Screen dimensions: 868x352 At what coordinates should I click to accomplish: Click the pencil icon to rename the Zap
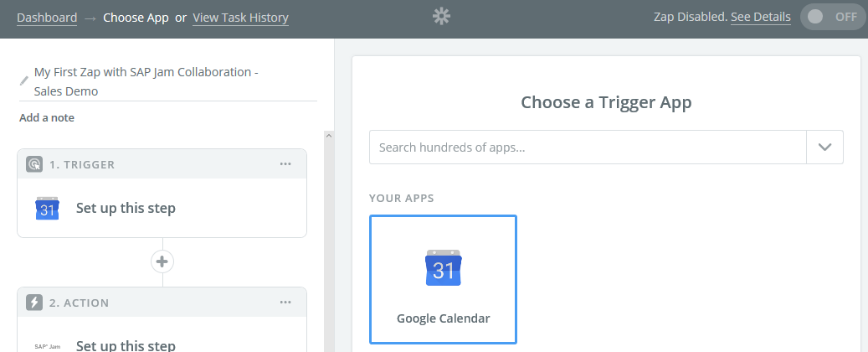tap(23, 81)
